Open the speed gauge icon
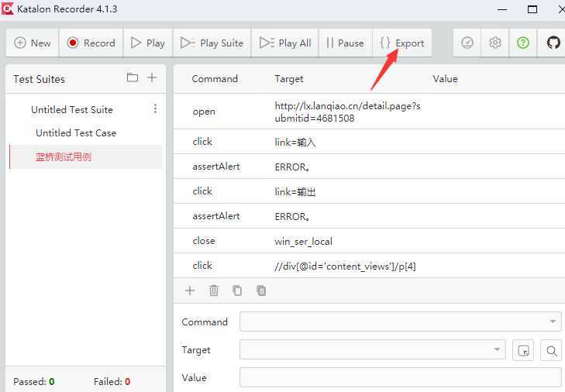 click(467, 43)
